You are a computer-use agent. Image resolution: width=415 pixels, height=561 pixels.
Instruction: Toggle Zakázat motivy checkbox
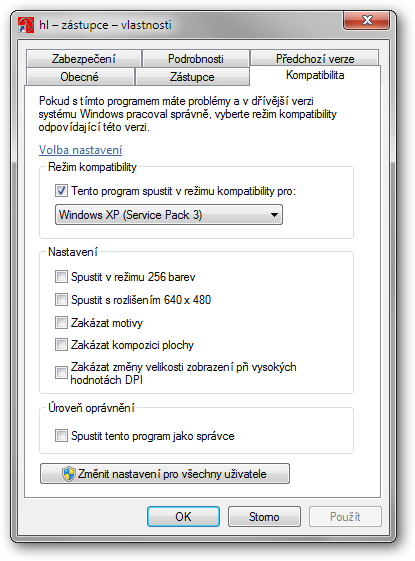click(61, 322)
